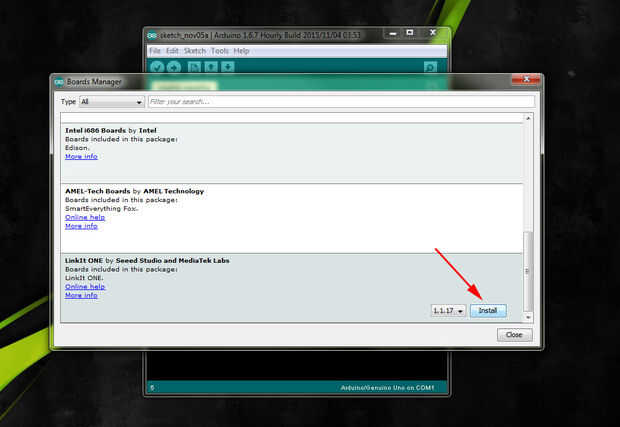This screenshot has width=620, height=427.
Task: Click the Arduino logo in Boards Manager title
Action: tap(59, 82)
